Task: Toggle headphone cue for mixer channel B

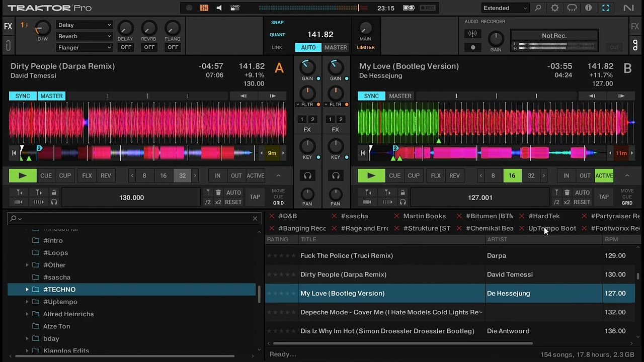Action: click(x=336, y=175)
